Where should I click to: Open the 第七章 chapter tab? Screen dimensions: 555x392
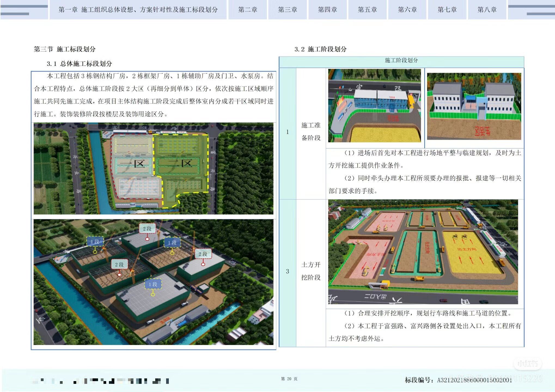(447, 10)
